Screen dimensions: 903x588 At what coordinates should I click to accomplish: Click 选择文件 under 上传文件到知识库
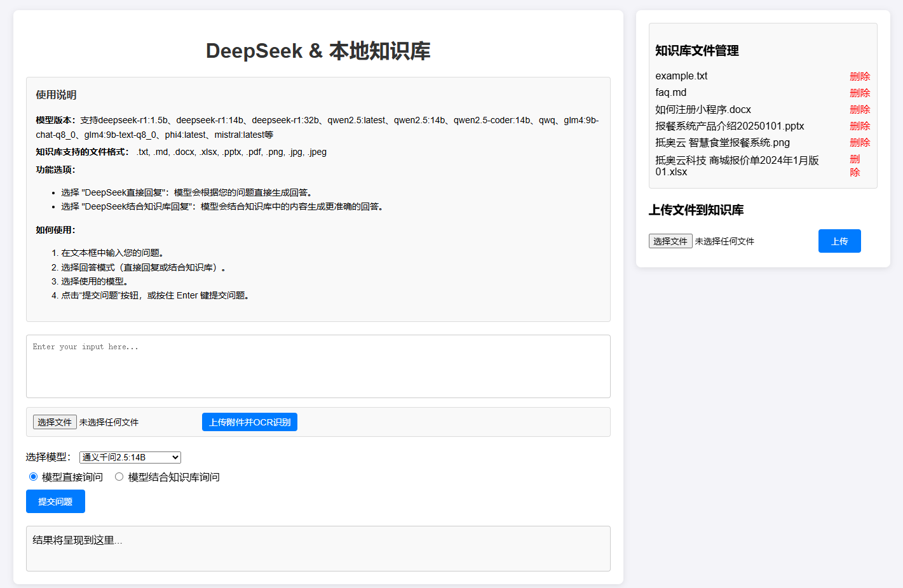[670, 241]
